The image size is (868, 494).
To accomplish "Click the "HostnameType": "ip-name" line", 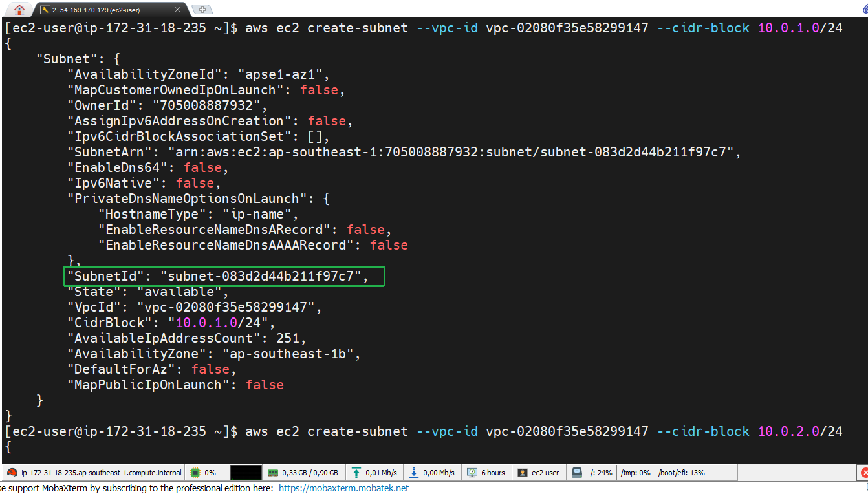I will [x=199, y=214].
